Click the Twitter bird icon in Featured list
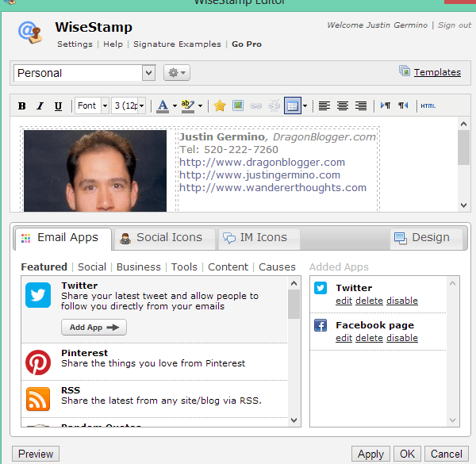 (x=38, y=295)
